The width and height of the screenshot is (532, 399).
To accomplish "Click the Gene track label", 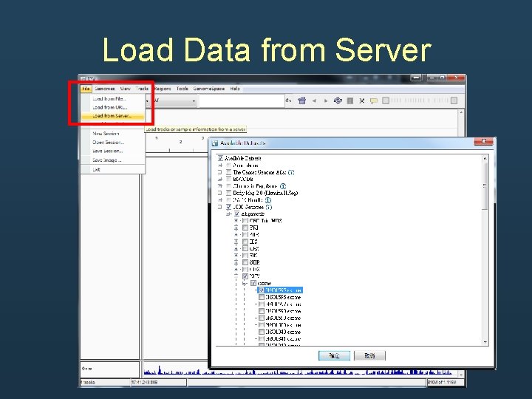I will pos(87,369).
